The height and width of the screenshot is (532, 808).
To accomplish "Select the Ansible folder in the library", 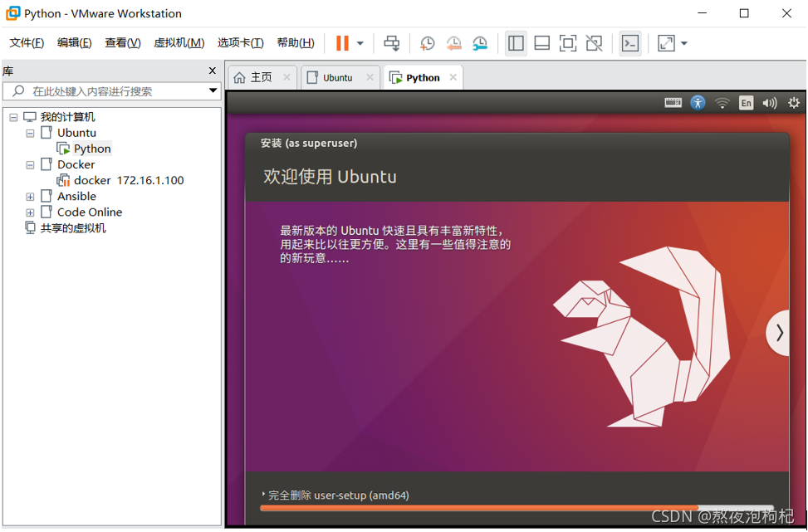I will [x=76, y=196].
